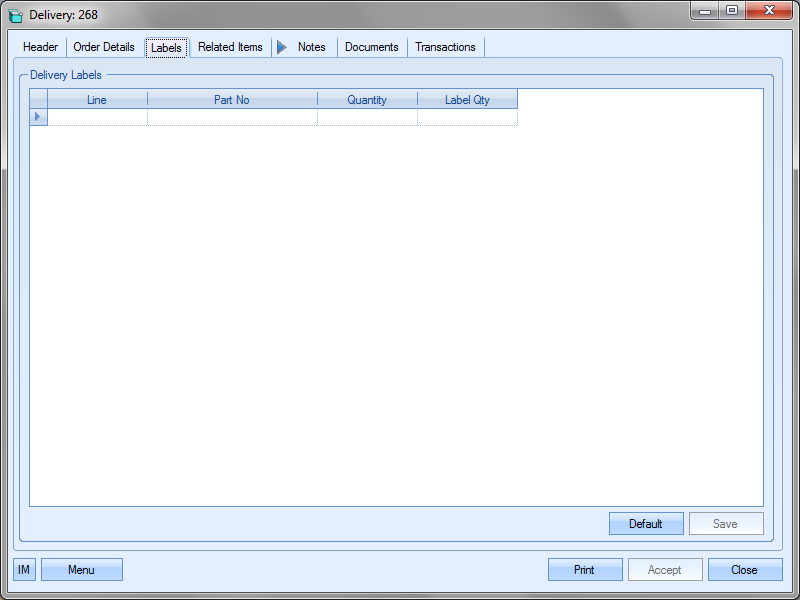The height and width of the screenshot is (600, 800).
Task: Click the empty Quantity cell
Action: pos(367,117)
